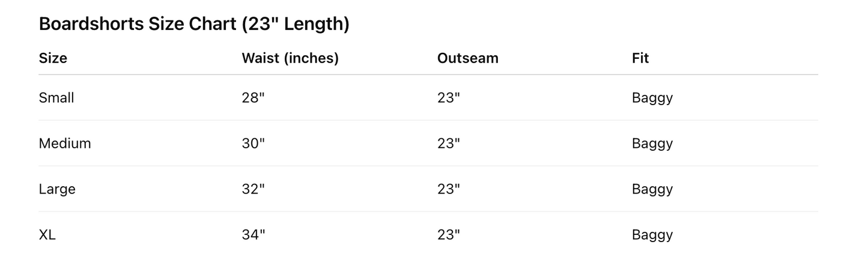Select the Fit column header

coord(640,58)
